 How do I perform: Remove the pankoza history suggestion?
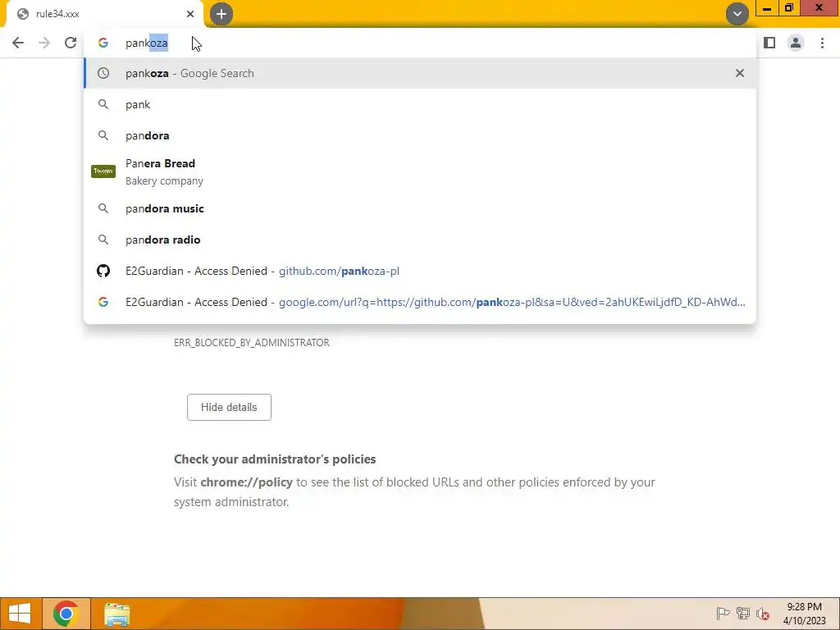pyautogui.click(x=740, y=73)
